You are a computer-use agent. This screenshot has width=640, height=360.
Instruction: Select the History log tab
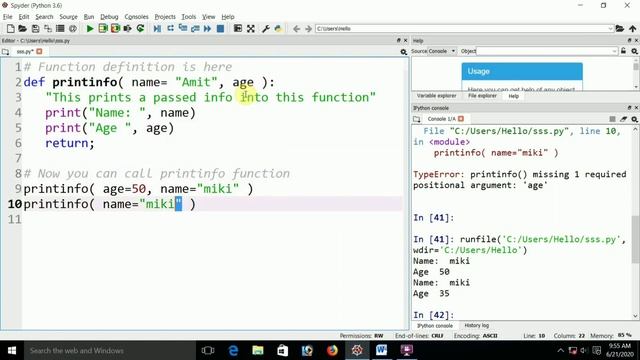[x=477, y=325]
